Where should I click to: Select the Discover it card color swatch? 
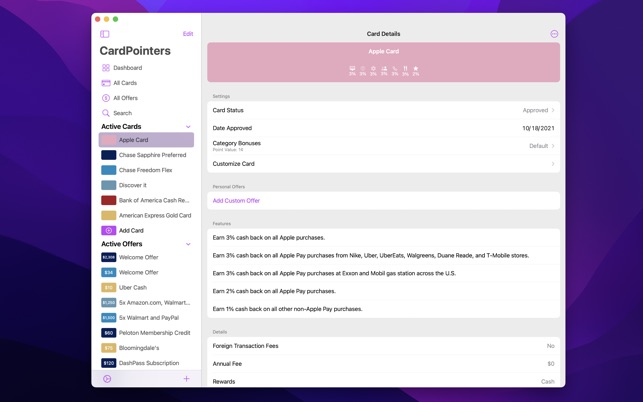point(109,185)
